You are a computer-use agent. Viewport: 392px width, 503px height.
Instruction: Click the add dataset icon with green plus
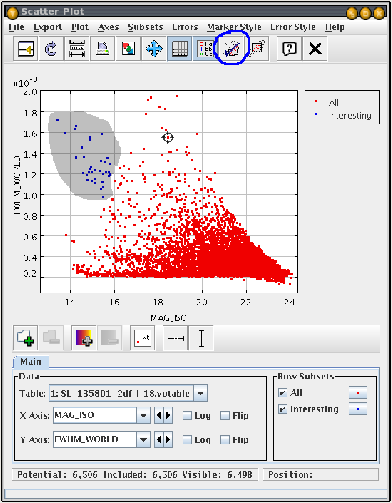point(26,338)
